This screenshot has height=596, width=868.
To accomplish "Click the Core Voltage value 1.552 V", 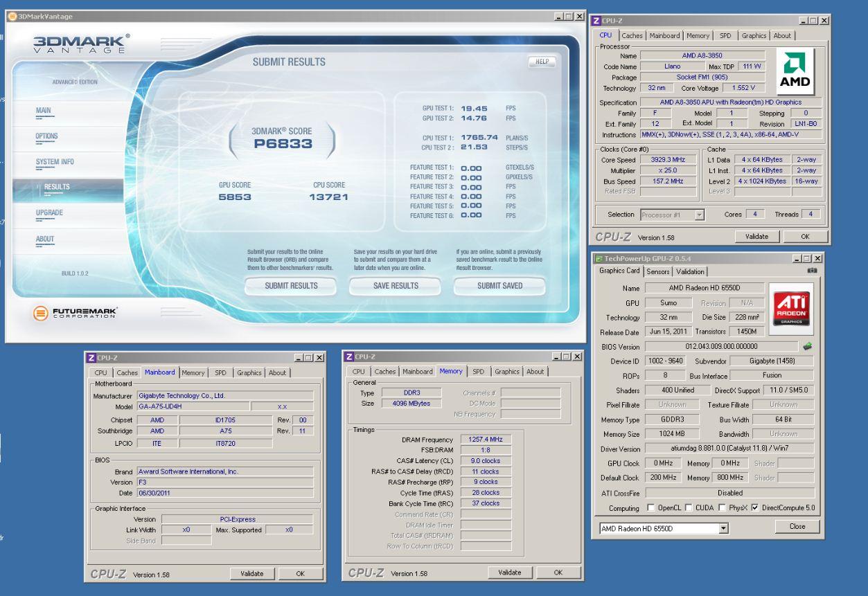I will (743, 89).
